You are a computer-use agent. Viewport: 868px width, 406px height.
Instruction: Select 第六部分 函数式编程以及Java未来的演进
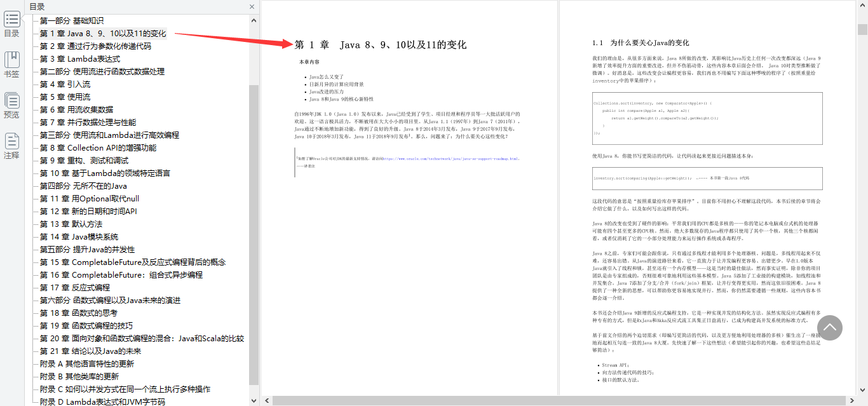point(110,300)
